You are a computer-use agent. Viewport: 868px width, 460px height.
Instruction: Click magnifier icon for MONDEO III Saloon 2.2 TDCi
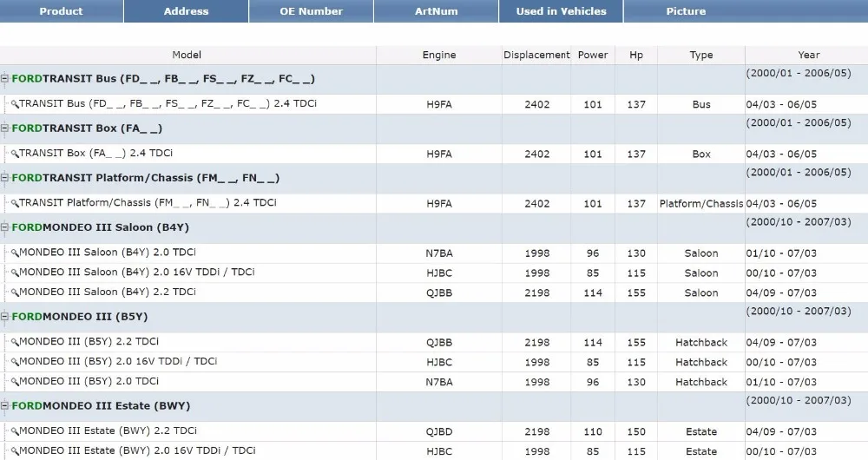pos(15,292)
